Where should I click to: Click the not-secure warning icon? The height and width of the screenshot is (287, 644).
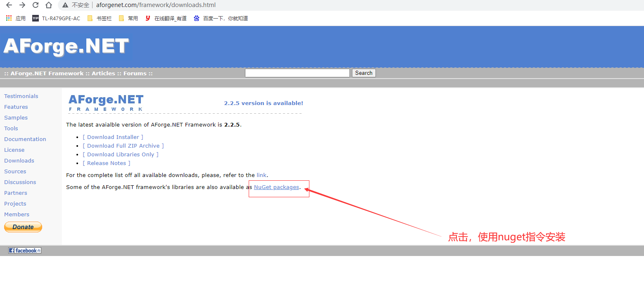click(x=65, y=5)
